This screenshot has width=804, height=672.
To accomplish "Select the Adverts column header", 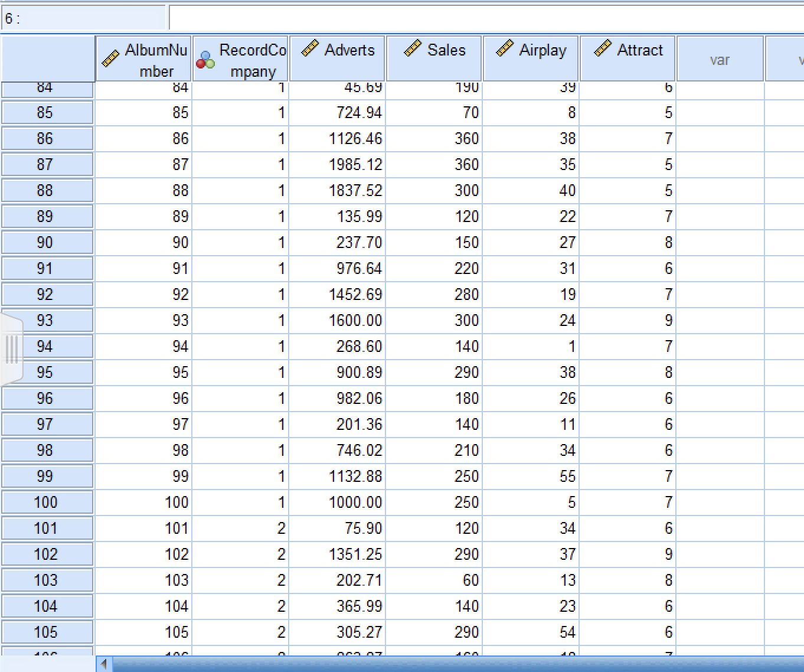I will point(337,58).
